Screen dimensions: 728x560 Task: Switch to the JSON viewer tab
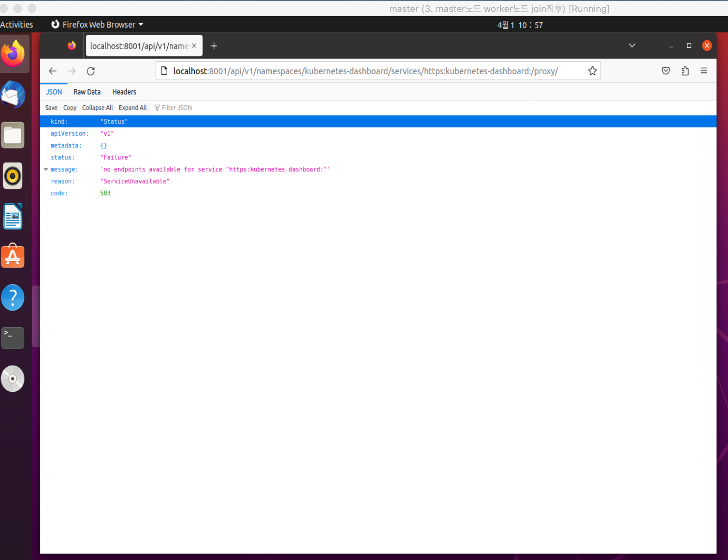[54, 92]
